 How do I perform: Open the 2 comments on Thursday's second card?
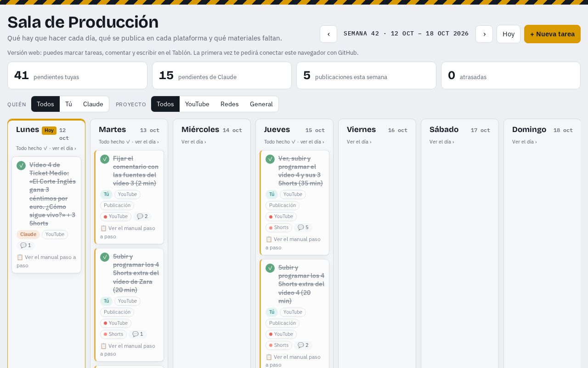303,345
